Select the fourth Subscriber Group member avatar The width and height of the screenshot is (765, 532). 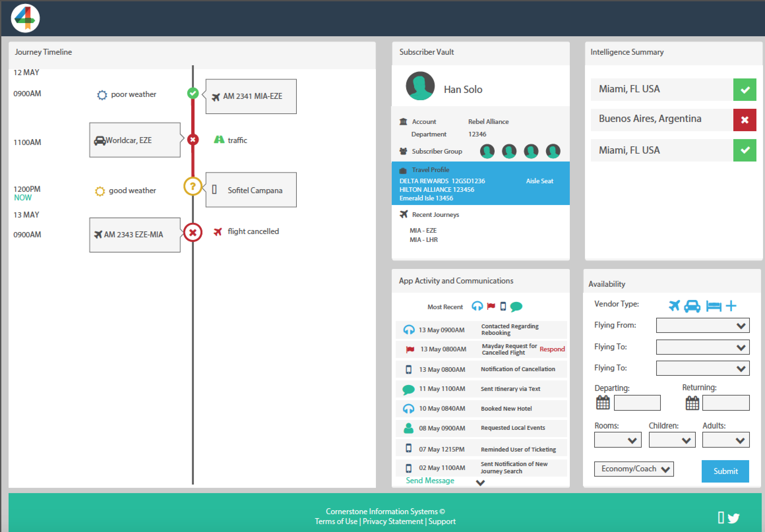click(x=553, y=151)
